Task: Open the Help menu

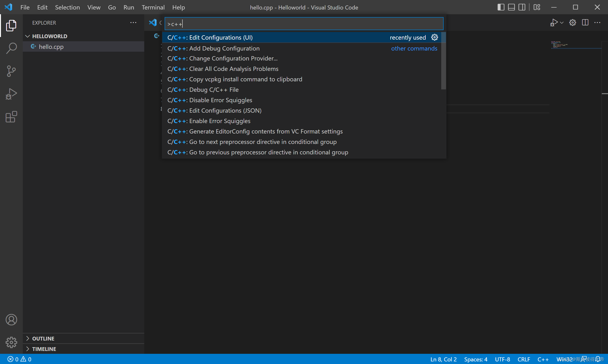Action: [179, 7]
